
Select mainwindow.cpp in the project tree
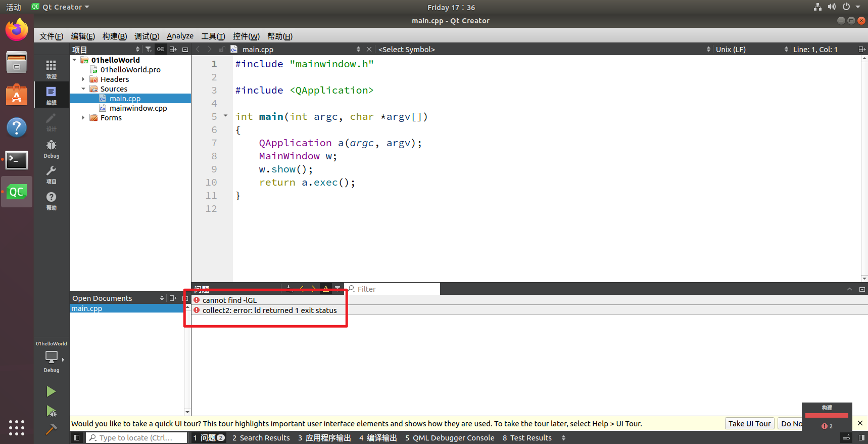pos(138,108)
